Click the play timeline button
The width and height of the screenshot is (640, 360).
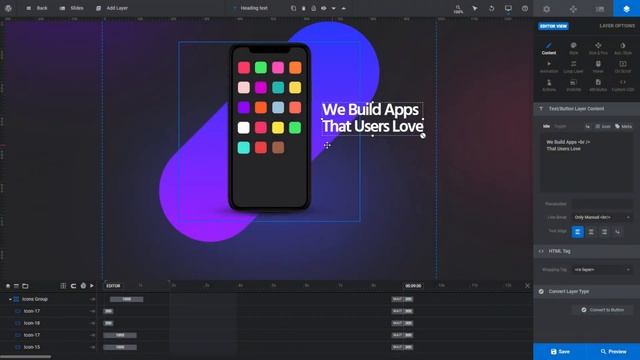(92, 286)
